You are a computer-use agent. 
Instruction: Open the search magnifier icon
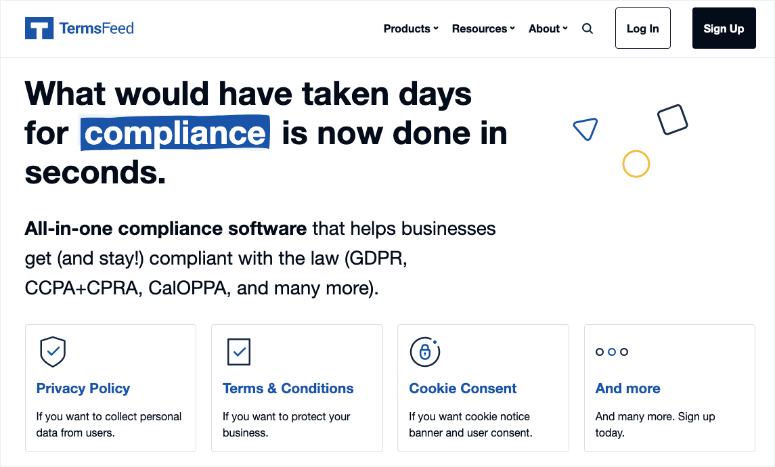point(587,29)
